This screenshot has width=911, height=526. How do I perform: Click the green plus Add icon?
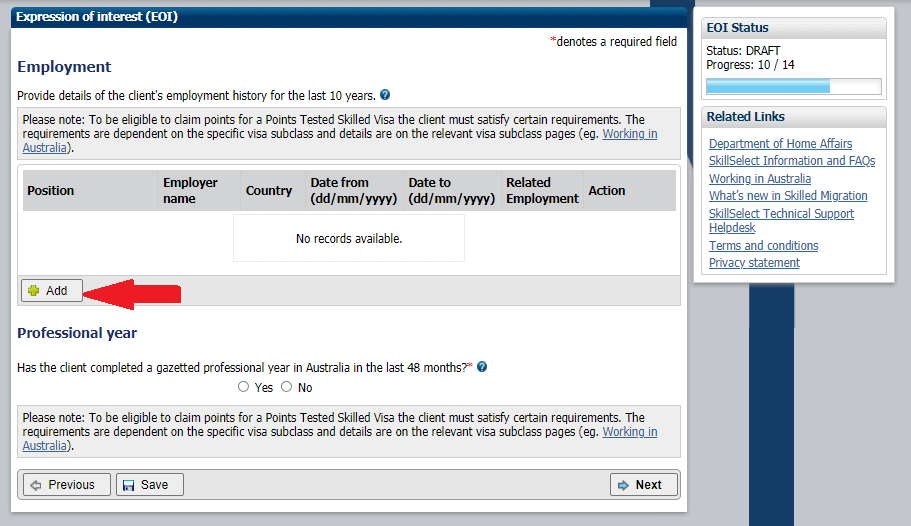point(34,291)
